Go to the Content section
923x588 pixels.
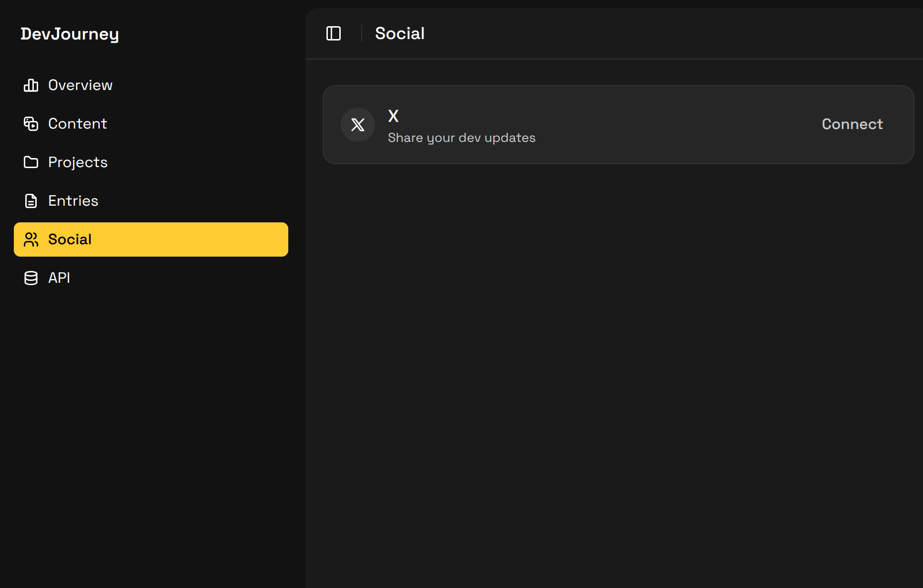(x=151, y=124)
